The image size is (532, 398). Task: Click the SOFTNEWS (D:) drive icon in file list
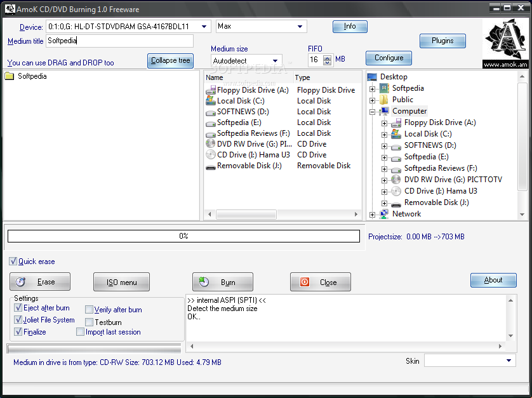pos(211,112)
